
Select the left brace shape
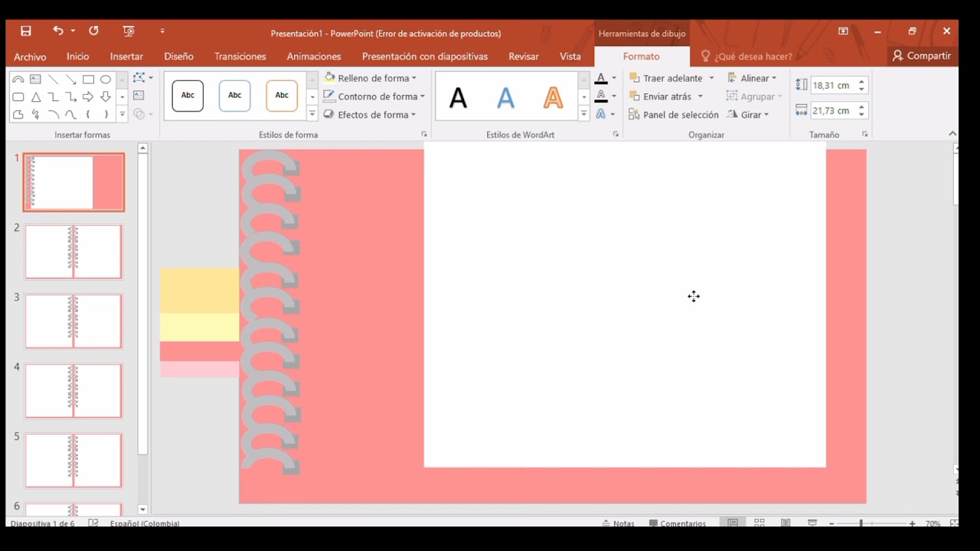pyautogui.click(x=88, y=115)
